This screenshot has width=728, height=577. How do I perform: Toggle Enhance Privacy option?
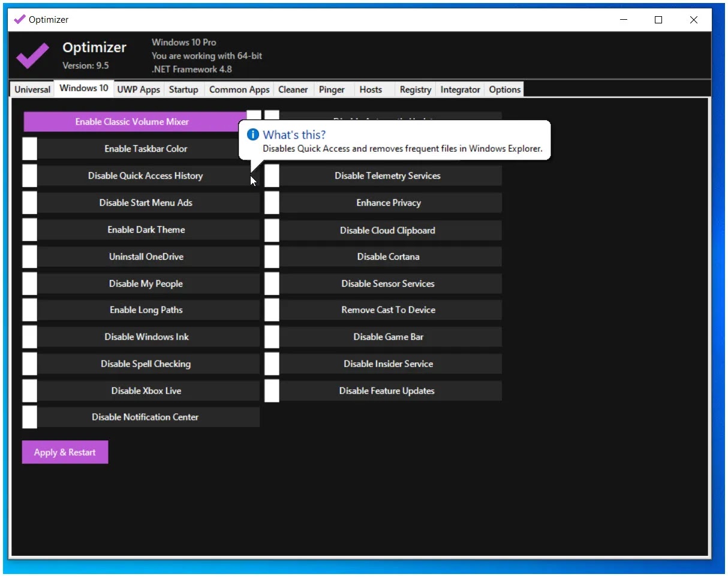tap(383, 203)
